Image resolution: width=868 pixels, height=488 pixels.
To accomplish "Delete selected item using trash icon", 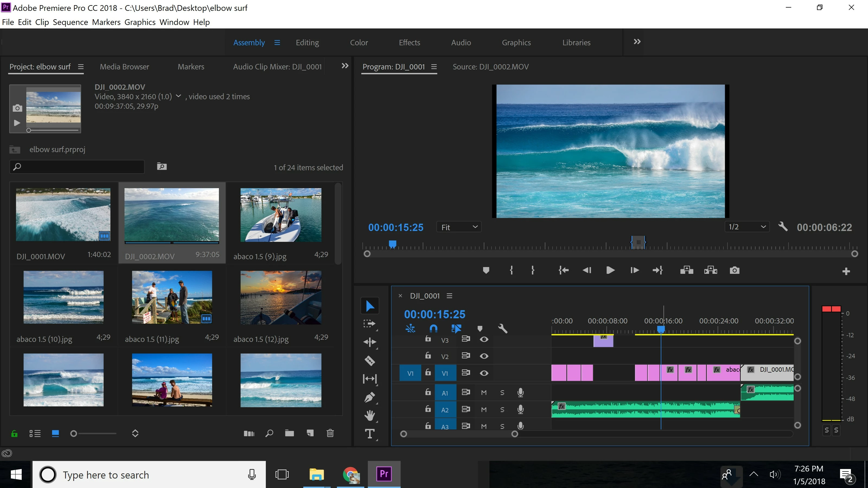I will (x=330, y=433).
